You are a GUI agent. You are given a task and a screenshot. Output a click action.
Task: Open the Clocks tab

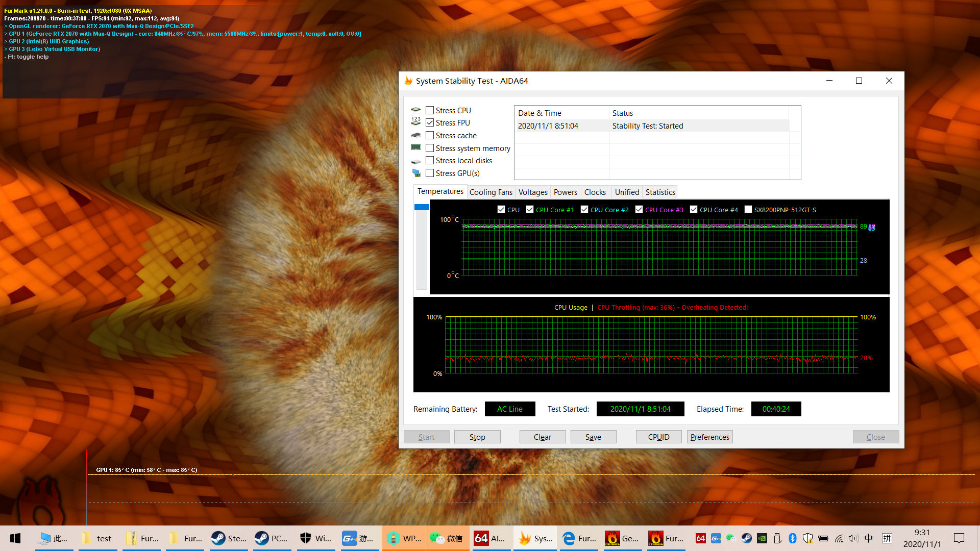pos(595,192)
